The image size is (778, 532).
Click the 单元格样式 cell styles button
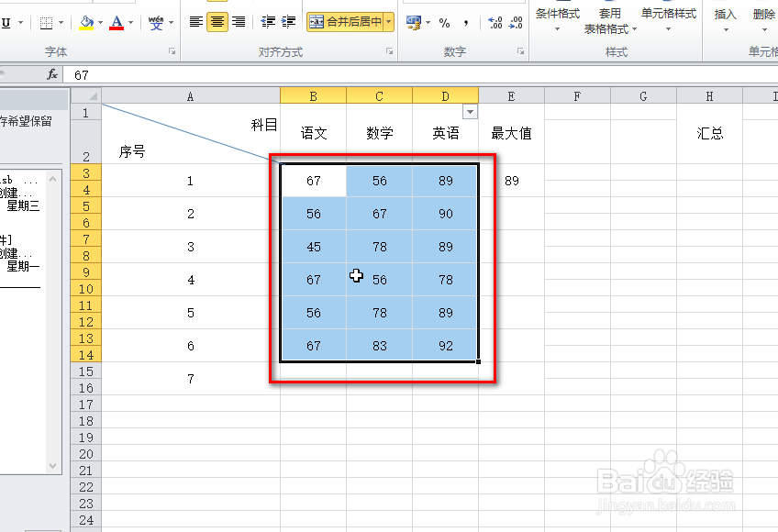click(668, 13)
